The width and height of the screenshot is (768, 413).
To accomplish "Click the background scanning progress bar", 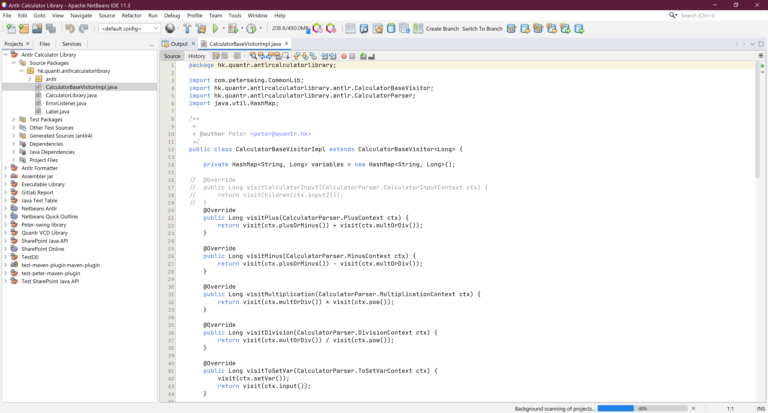I will pyautogui.click(x=642, y=408).
